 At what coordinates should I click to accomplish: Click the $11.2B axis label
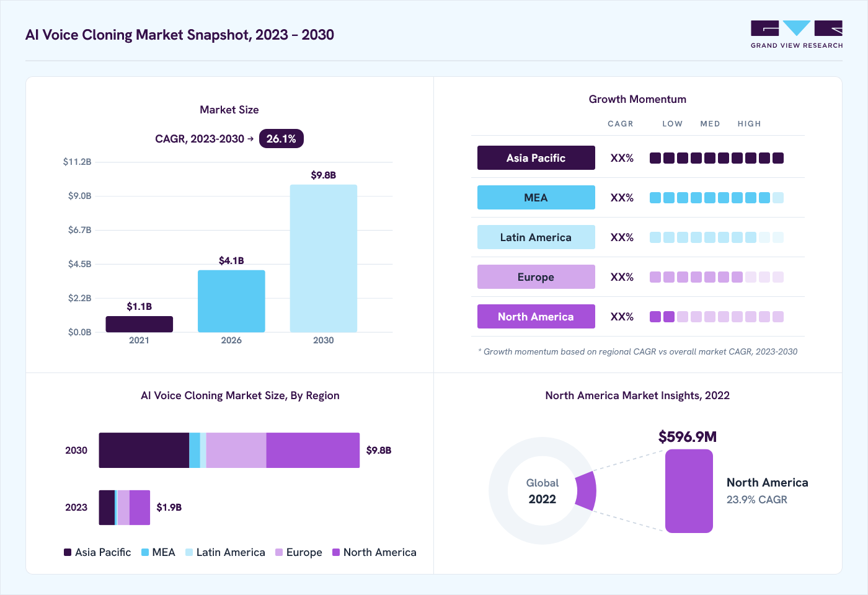tap(77, 162)
